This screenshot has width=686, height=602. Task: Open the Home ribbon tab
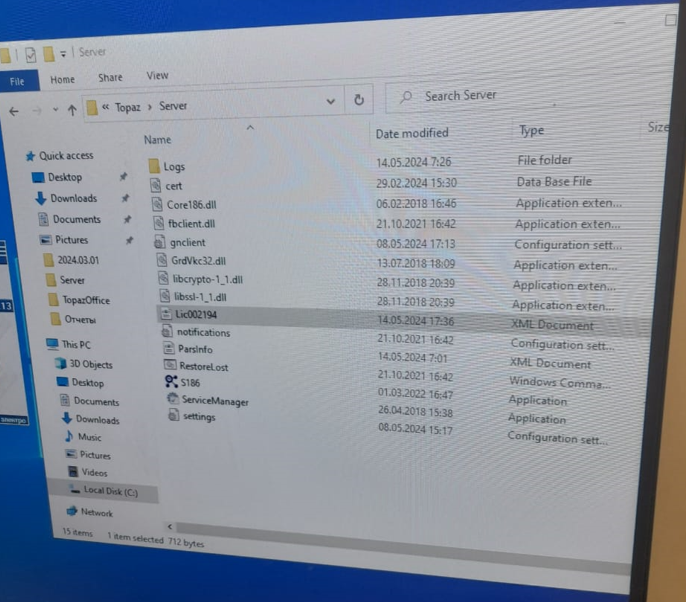click(63, 80)
